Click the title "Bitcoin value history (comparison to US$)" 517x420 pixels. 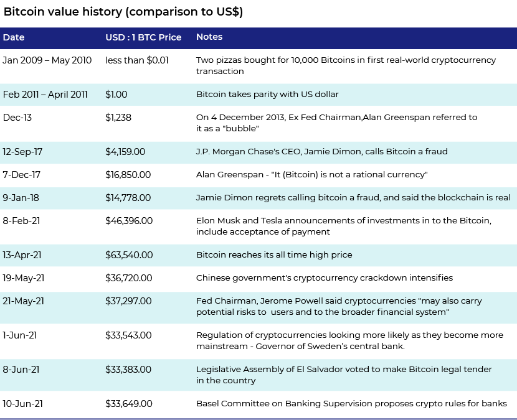[x=123, y=12]
